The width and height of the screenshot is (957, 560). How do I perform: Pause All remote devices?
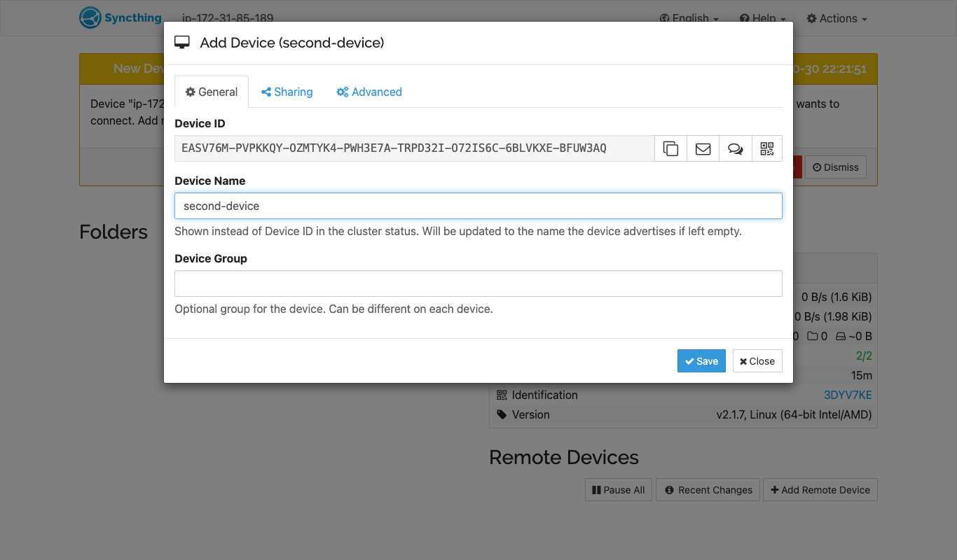[619, 490]
